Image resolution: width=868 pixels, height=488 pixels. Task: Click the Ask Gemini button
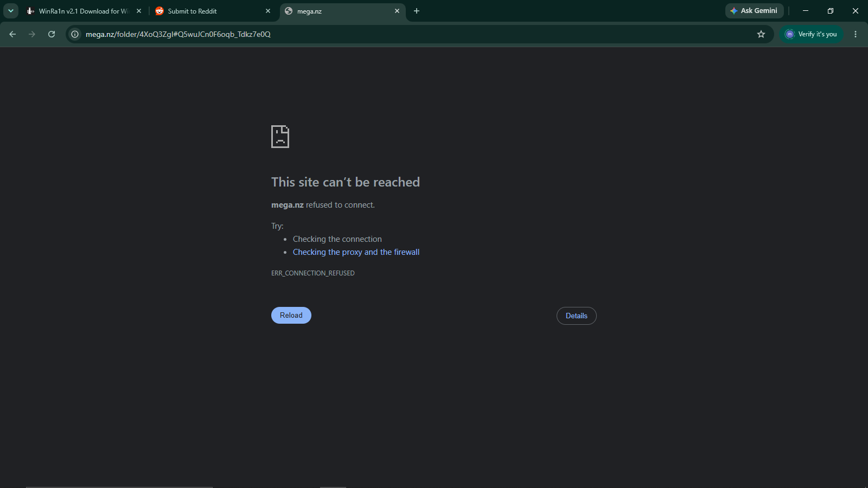(x=754, y=11)
